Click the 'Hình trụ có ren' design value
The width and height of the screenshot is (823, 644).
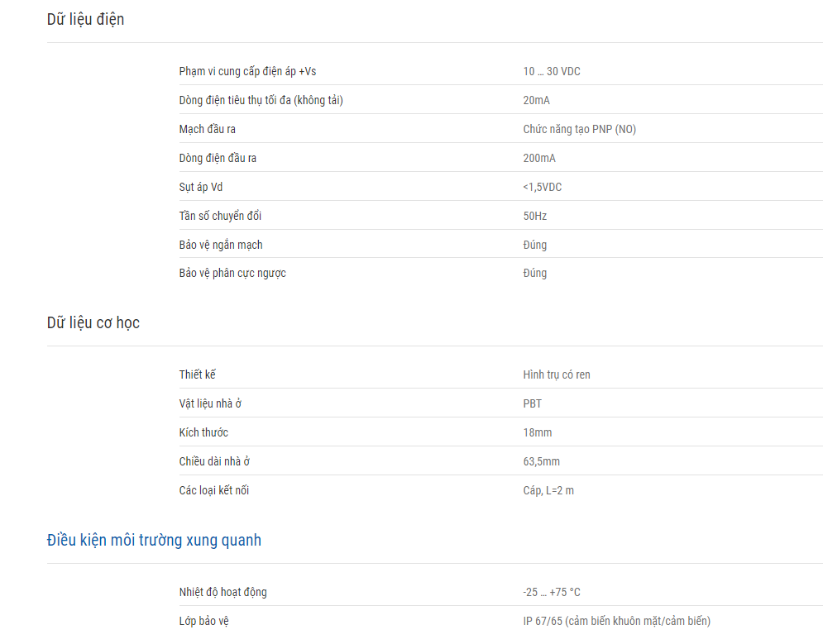[557, 375]
